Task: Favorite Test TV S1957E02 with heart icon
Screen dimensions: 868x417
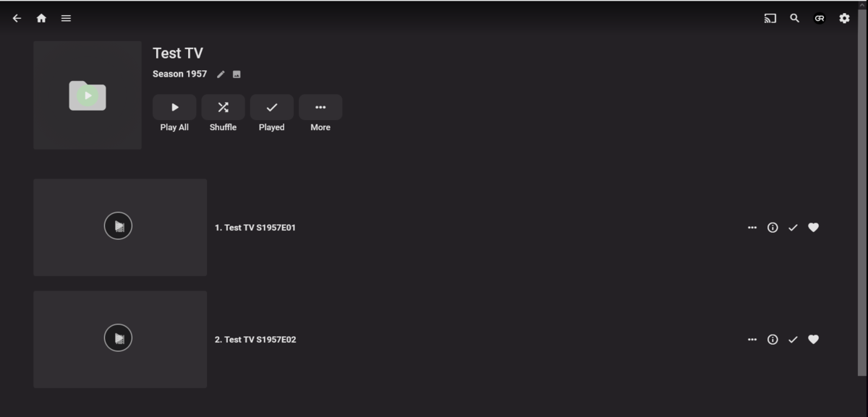Action: (814, 339)
